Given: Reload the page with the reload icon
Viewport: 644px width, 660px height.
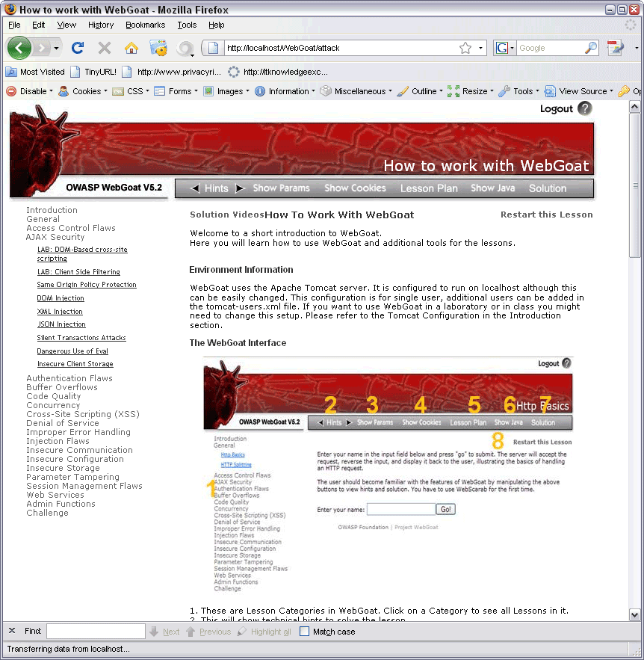Looking at the screenshot, I should (x=78, y=47).
